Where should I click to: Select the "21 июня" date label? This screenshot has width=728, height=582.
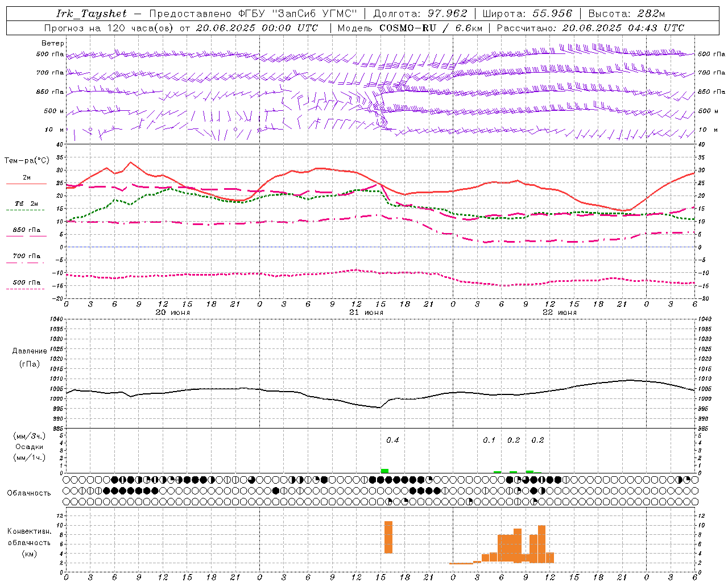click(x=366, y=313)
